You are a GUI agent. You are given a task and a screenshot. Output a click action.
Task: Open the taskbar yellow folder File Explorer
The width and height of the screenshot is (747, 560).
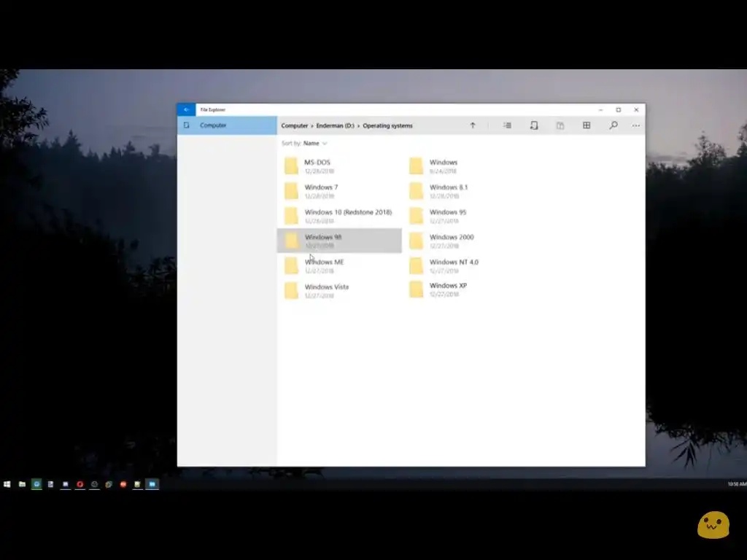tap(22, 484)
